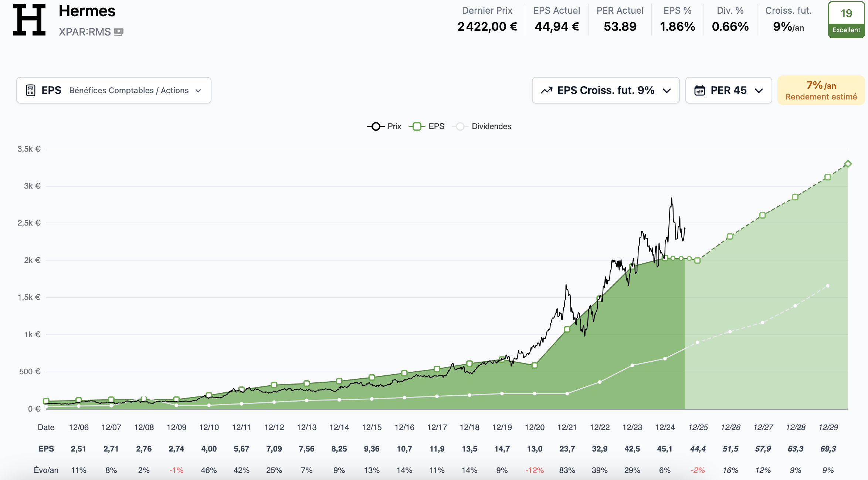This screenshot has height=480, width=868.
Task: Click the 2029 dividend point on dashed line
Action: [828, 286]
